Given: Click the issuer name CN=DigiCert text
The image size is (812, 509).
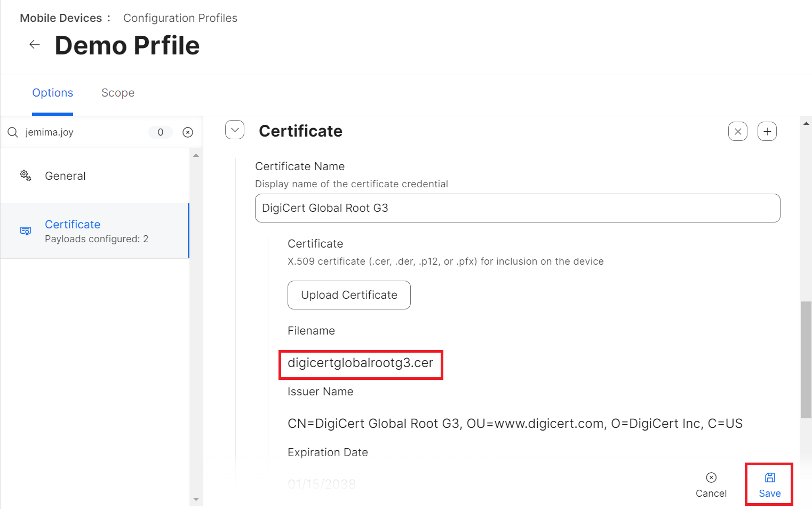Looking at the screenshot, I should pos(515,424).
